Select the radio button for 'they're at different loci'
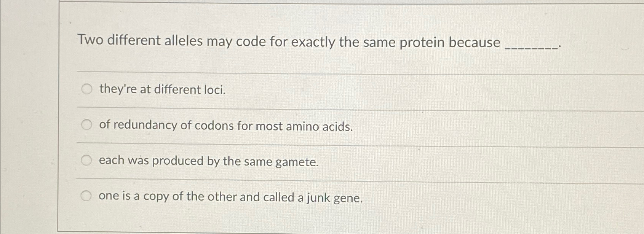The height and width of the screenshot is (234, 644). [x=87, y=89]
